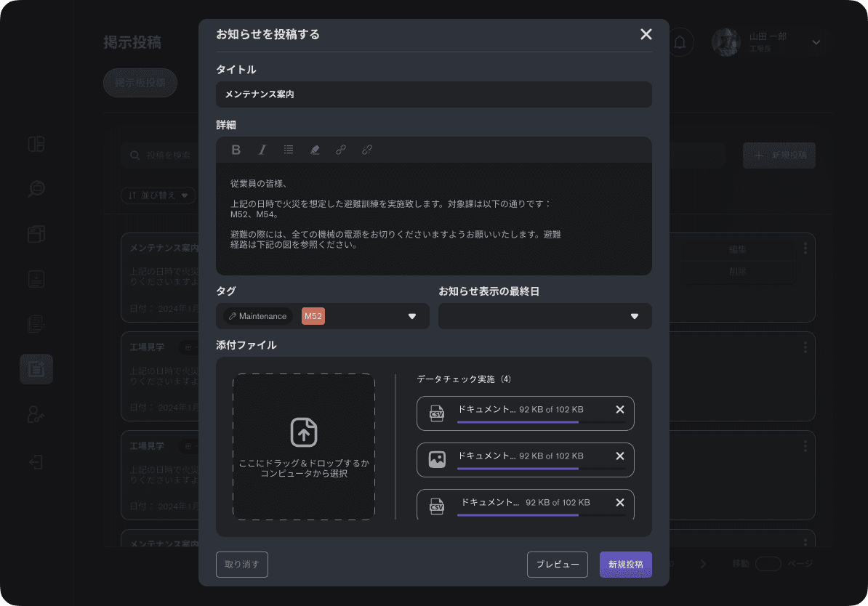Apply bold formatting in the detail editor
The width and height of the screenshot is (868, 606).
(x=236, y=150)
